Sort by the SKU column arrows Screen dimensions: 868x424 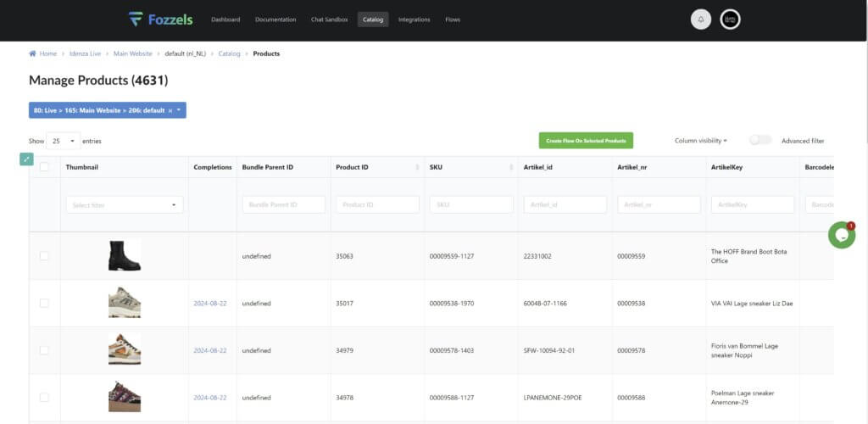coord(510,167)
